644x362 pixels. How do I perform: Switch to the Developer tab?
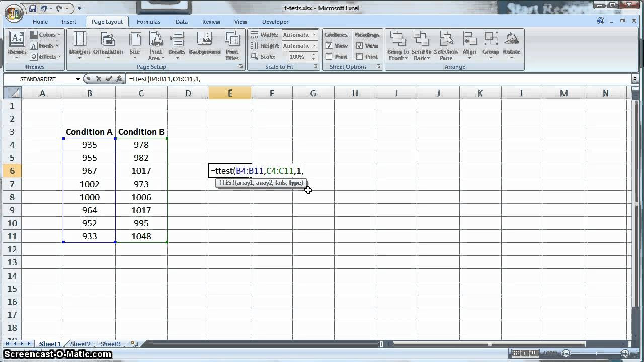coord(275,22)
